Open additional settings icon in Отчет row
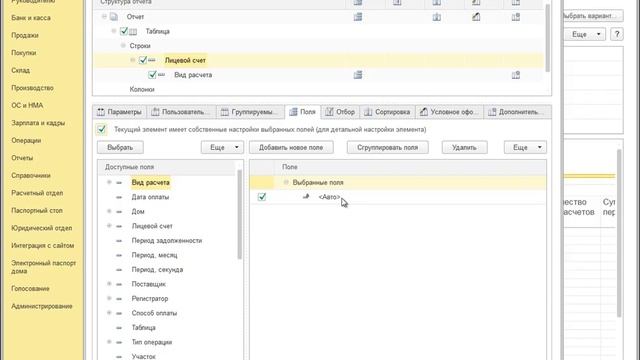The width and height of the screenshot is (640, 360). [516, 17]
